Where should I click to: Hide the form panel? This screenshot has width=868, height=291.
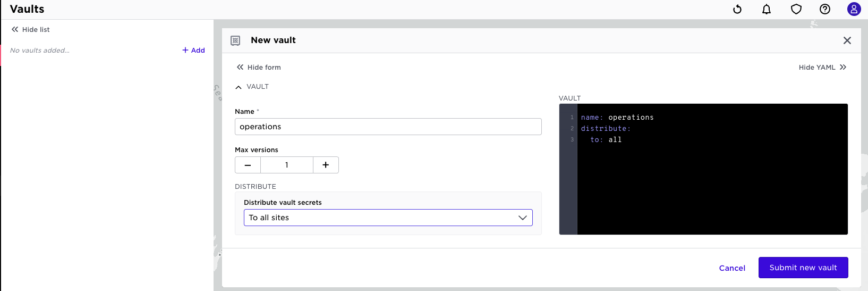(x=259, y=68)
